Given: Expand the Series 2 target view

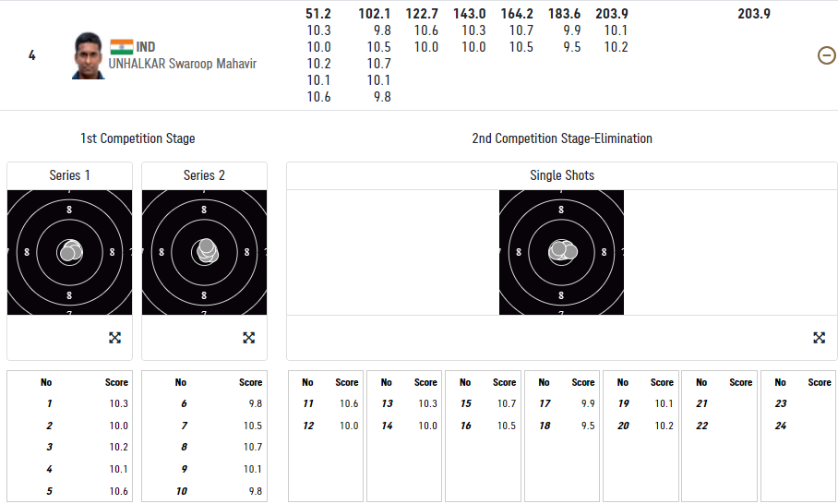Looking at the screenshot, I should tap(248, 338).
